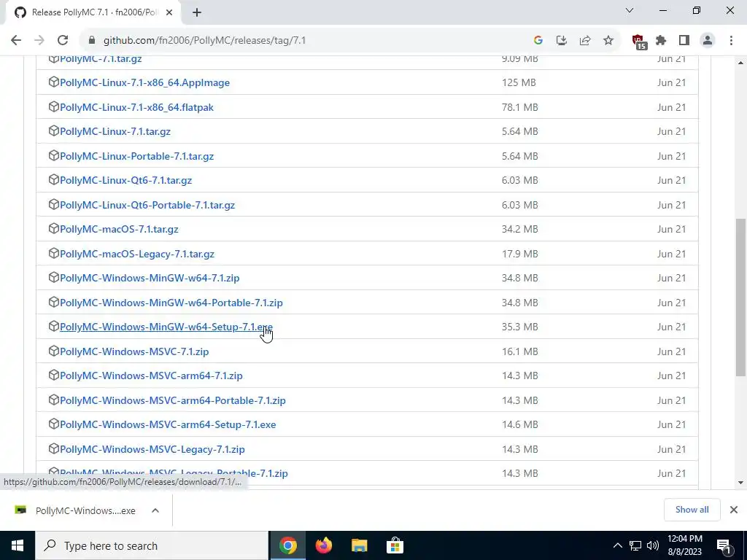Download PollyMC-Windows-MSVC-7.1.zip
Viewport: 747px width, 560px height.
click(x=134, y=352)
